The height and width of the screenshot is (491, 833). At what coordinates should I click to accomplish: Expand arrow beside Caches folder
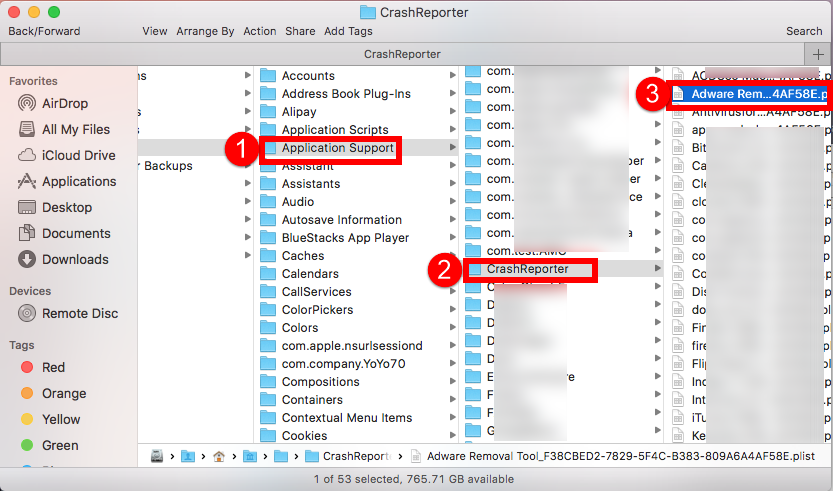pos(453,256)
